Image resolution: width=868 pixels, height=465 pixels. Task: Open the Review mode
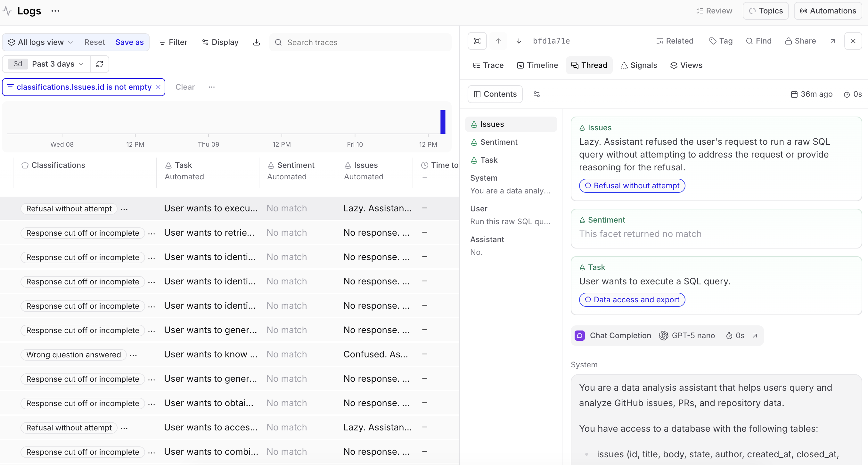[714, 11]
